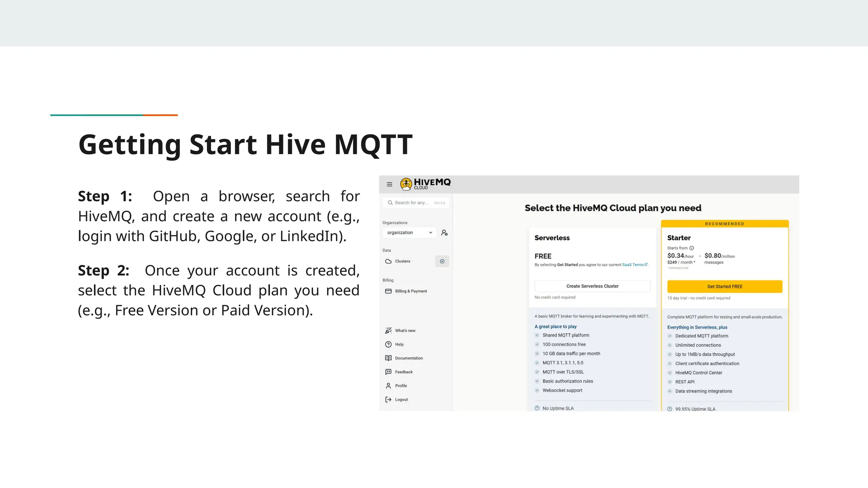Click the Billing & Payment card icon
Viewport: 868px width, 488px height.
coord(388,291)
